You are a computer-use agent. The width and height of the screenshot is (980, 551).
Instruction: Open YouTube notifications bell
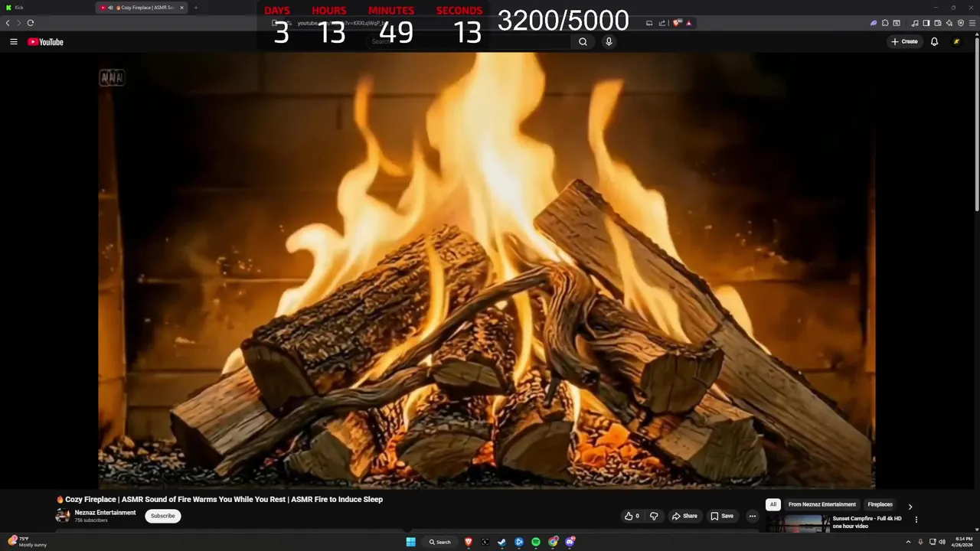934,42
